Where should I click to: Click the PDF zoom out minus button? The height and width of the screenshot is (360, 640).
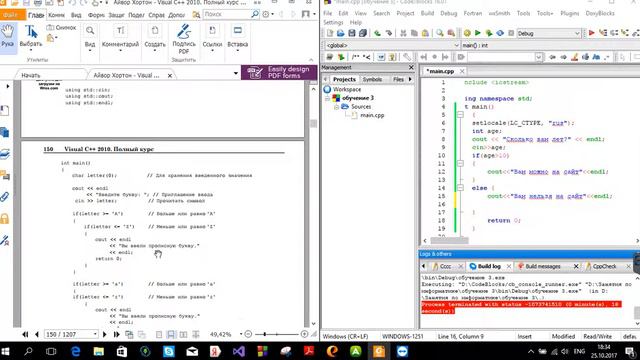(248, 334)
